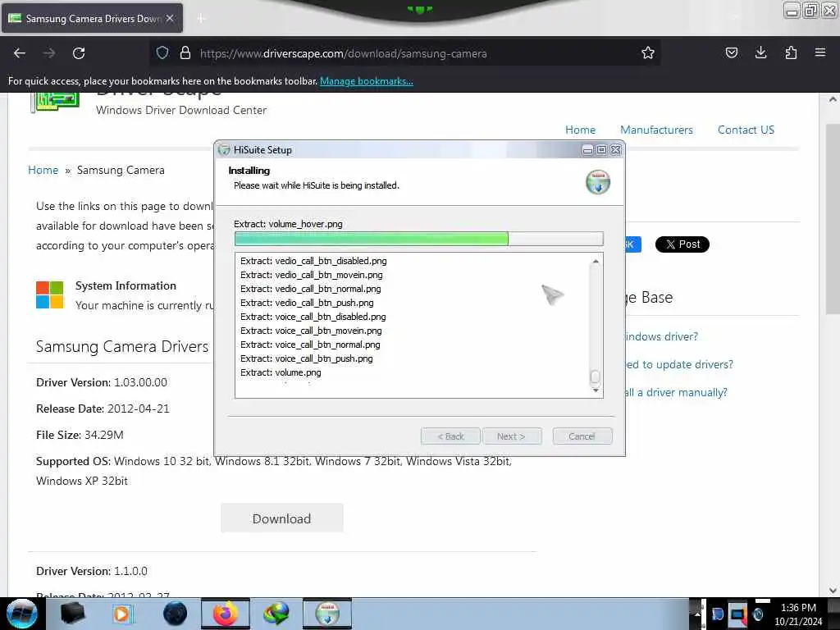Open the black folder taskbar icon
This screenshot has width=840, height=630.
72,614
